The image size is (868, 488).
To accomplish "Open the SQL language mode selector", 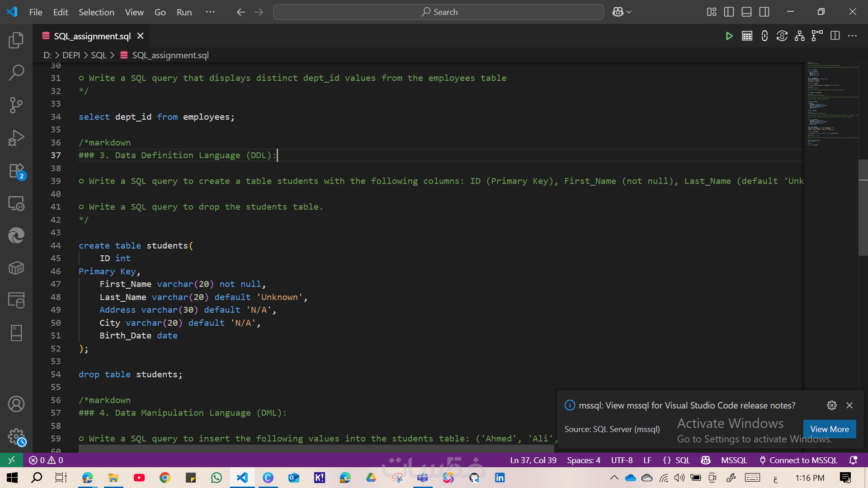I will tap(682, 460).
